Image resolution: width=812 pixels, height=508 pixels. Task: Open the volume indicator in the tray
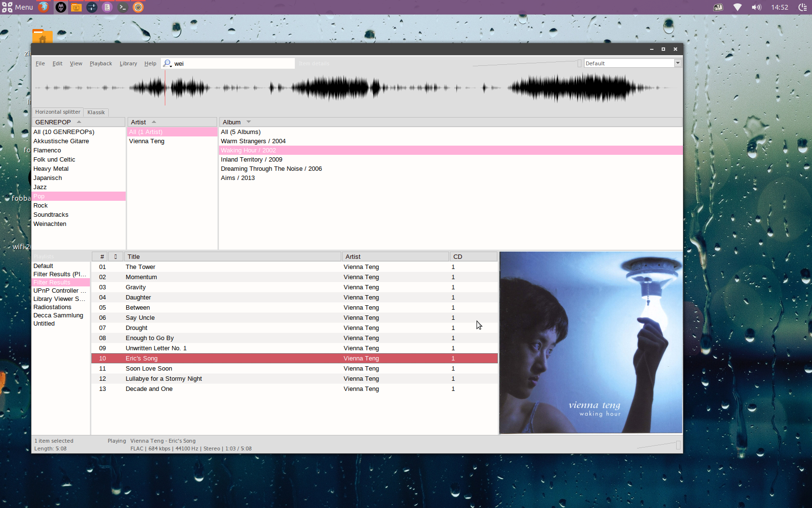(756, 7)
